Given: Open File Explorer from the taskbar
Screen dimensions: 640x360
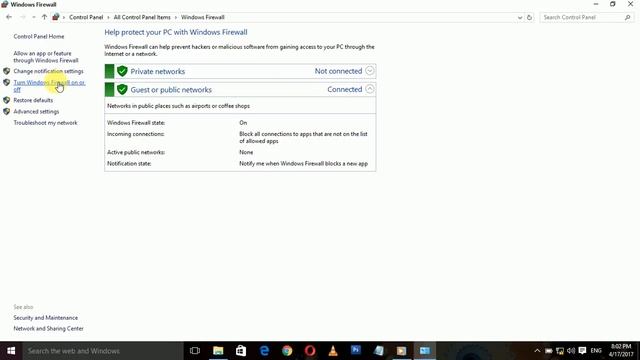Looking at the screenshot, I should point(218,351).
